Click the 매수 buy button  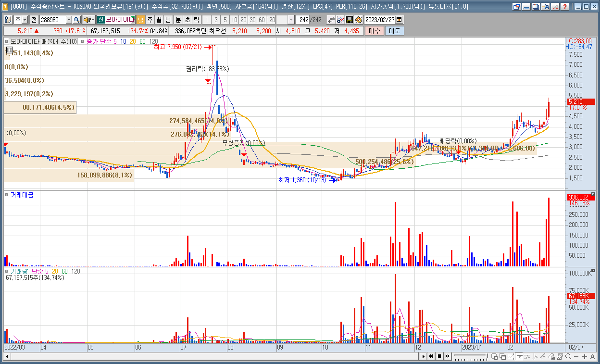[x=375, y=31]
